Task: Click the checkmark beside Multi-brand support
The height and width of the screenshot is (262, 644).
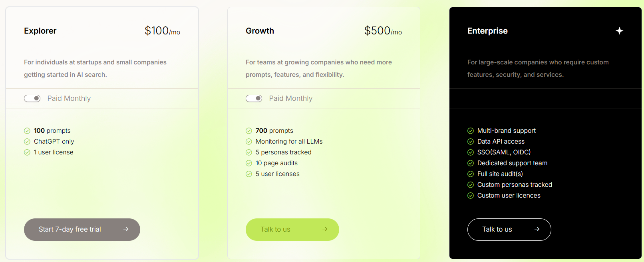Action: pos(471,130)
